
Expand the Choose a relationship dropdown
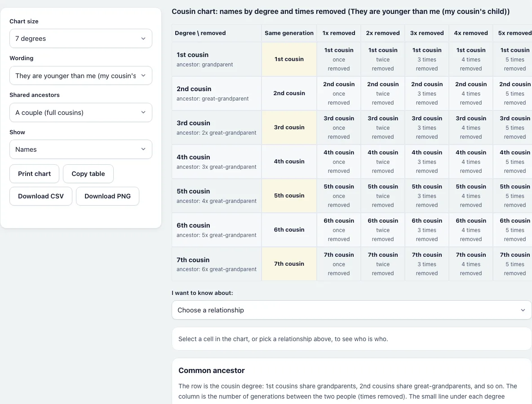(x=351, y=310)
